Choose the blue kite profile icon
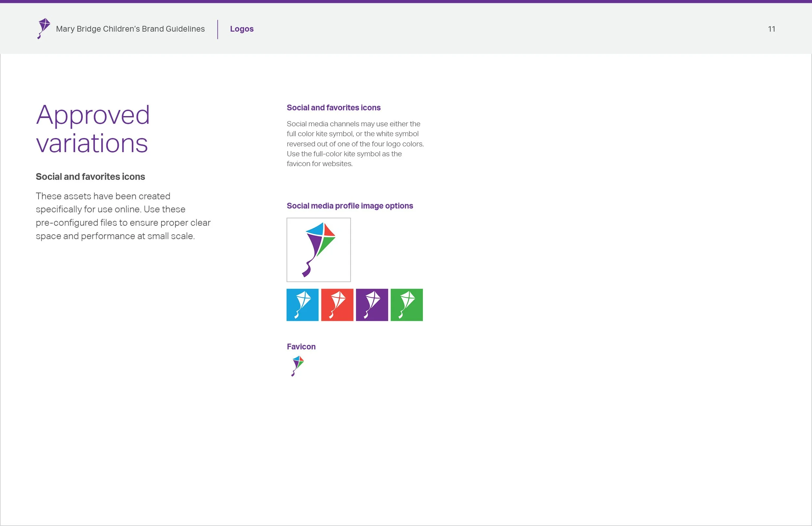The height and width of the screenshot is (526, 812). (302, 305)
